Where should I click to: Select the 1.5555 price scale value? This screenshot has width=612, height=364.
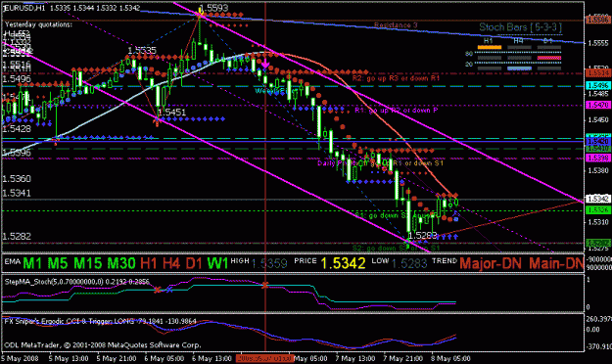click(598, 43)
